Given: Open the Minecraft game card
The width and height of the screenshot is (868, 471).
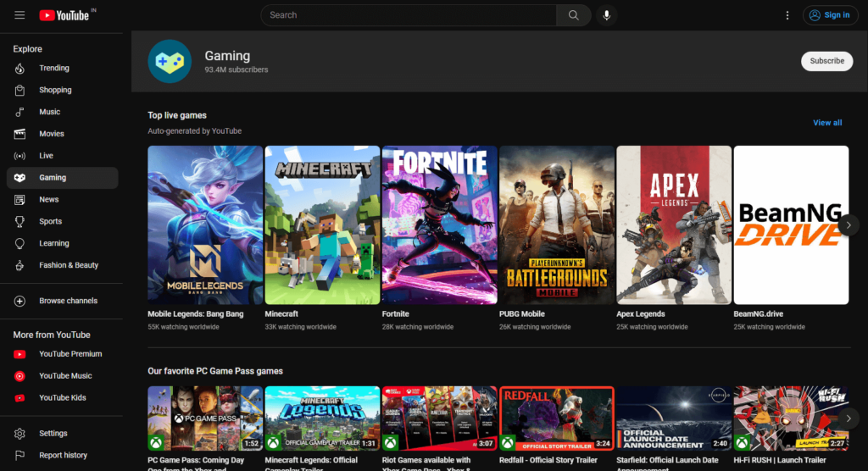Looking at the screenshot, I should 322,225.
